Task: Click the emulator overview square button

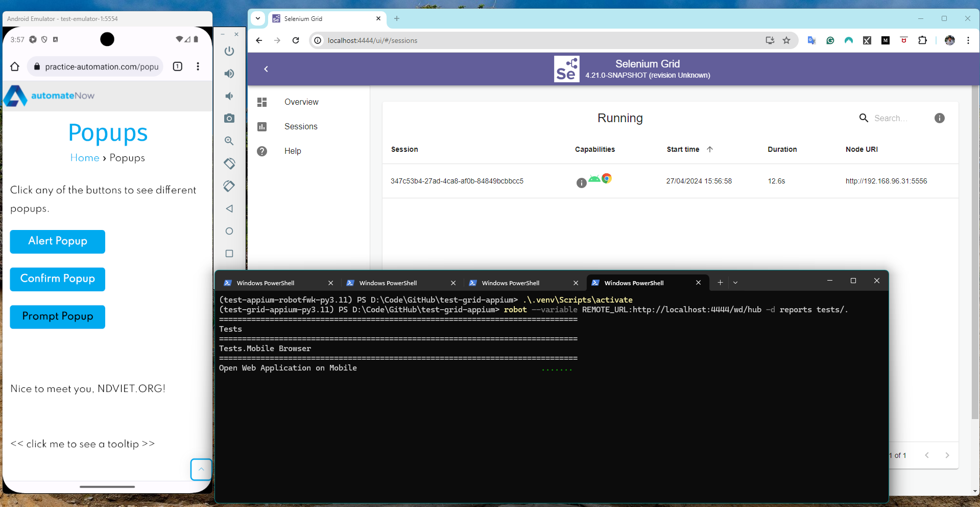Action: 229,253
